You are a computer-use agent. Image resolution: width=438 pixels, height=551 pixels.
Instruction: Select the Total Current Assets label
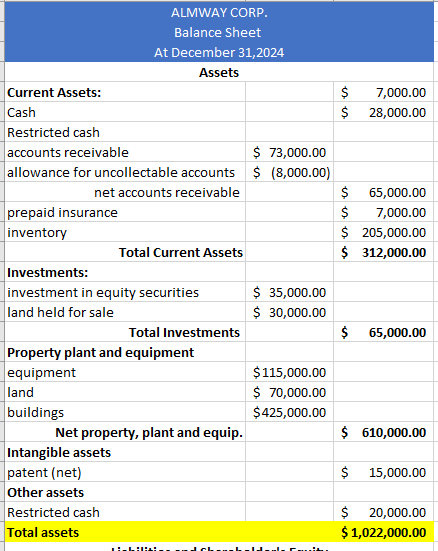[x=125, y=252]
